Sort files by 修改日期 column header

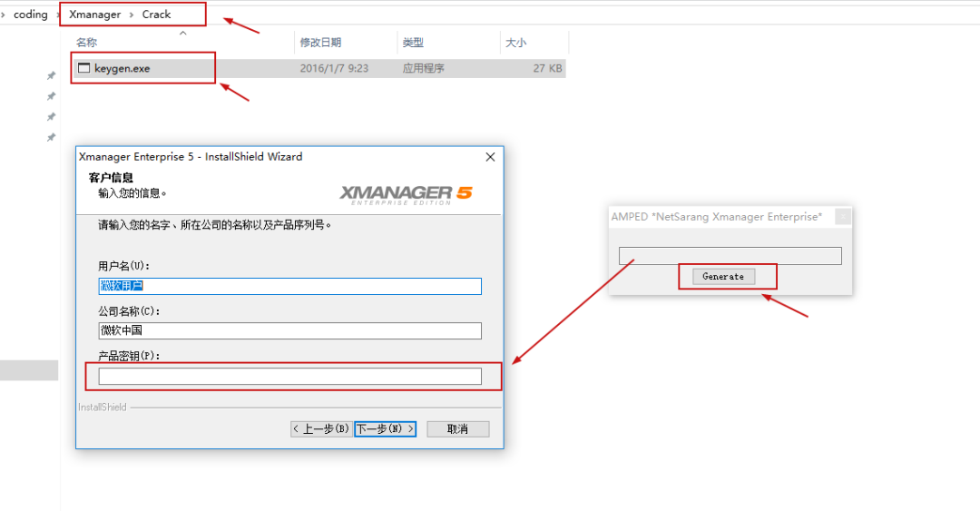click(x=320, y=43)
